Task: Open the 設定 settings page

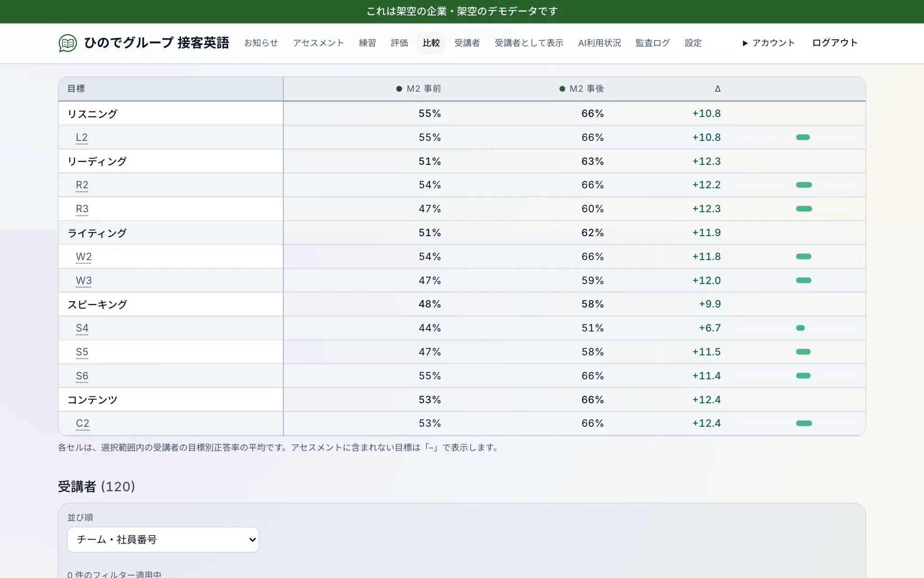Action: tap(693, 43)
